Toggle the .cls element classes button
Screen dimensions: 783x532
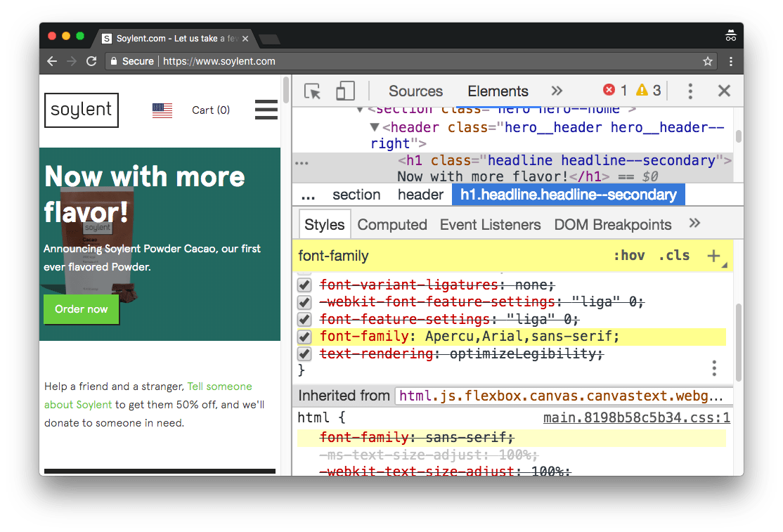[674, 256]
